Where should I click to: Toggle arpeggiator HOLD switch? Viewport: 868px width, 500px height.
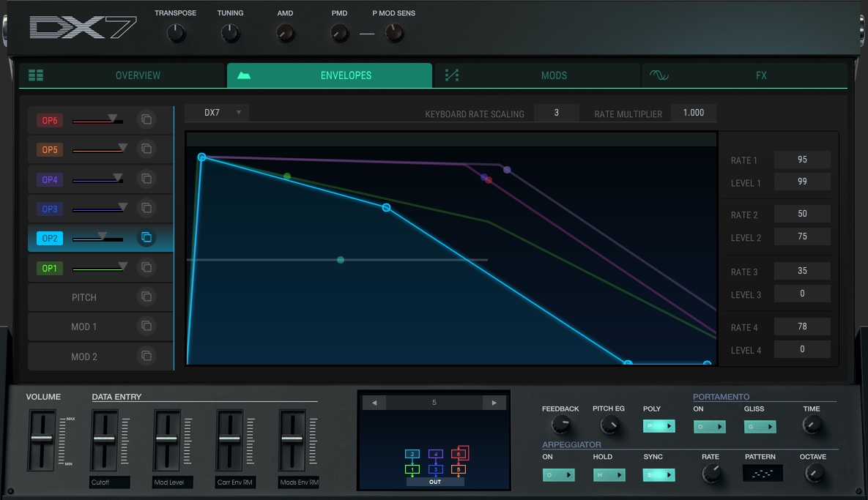pos(609,474)
